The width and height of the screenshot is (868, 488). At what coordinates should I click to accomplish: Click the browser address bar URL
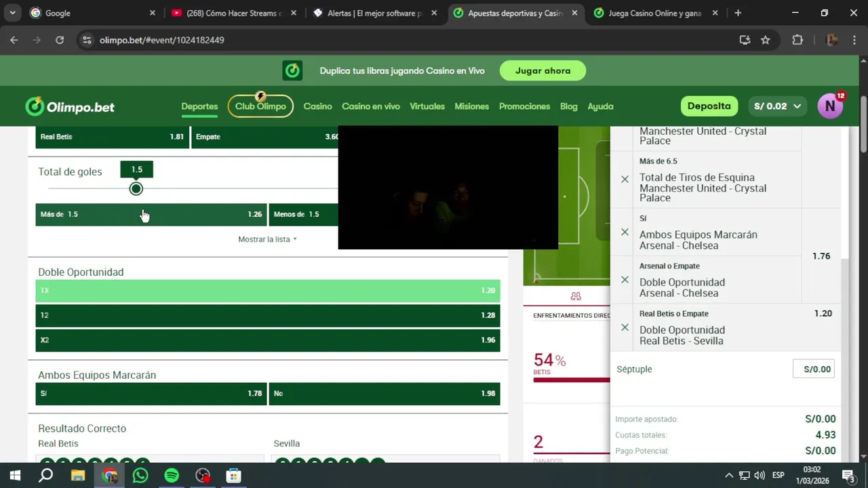161,40
